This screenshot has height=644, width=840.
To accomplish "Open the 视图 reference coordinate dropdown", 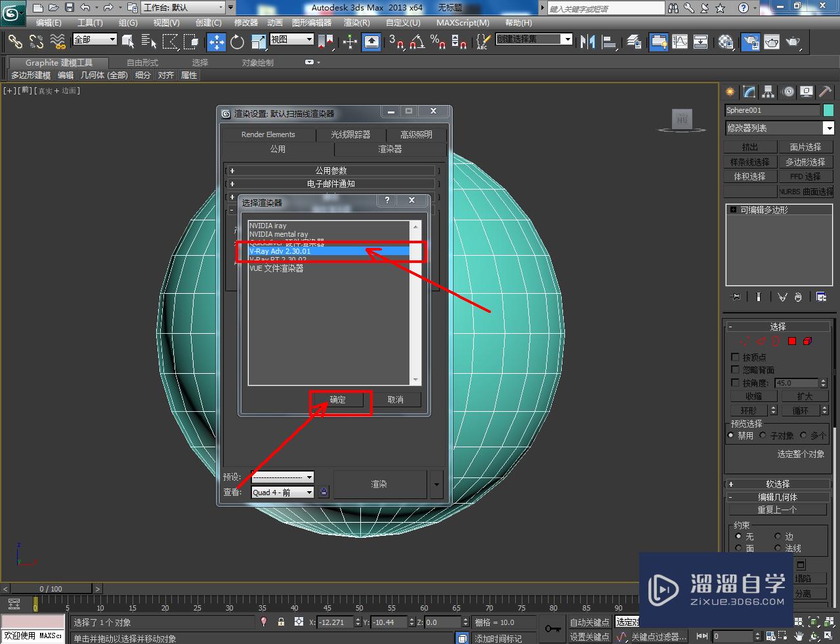I will (292, 39).
